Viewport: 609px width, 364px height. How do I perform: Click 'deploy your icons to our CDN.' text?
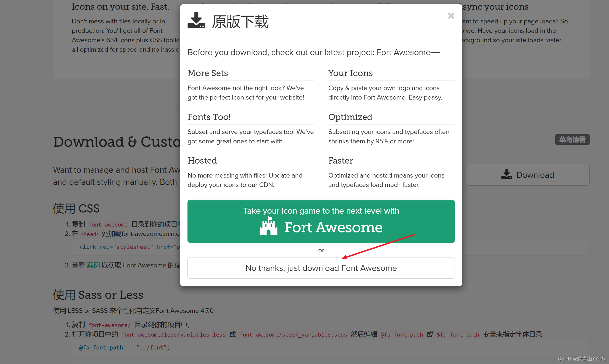tap(231, 185)
